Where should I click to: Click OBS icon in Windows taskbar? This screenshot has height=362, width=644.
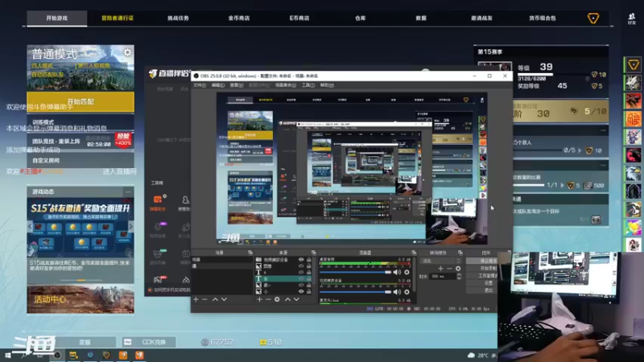coord(57,355)
